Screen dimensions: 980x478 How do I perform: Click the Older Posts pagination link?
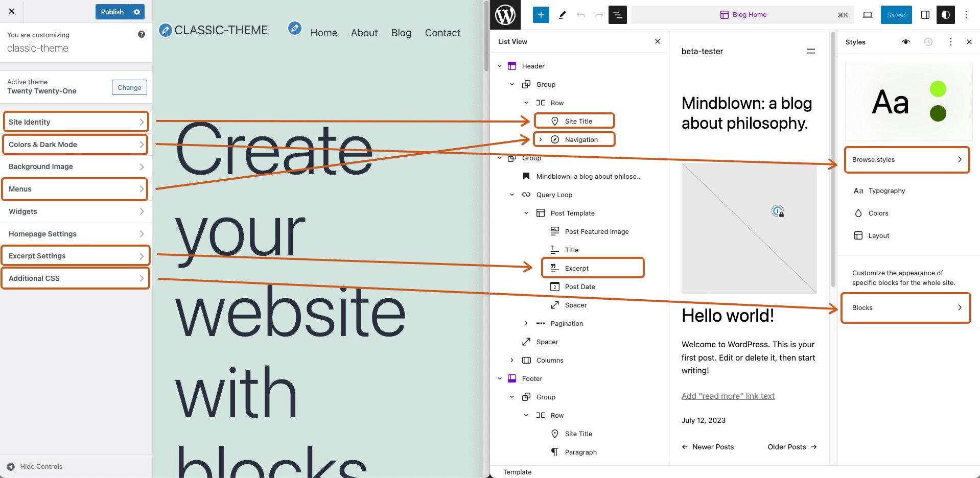coord(792,447)
